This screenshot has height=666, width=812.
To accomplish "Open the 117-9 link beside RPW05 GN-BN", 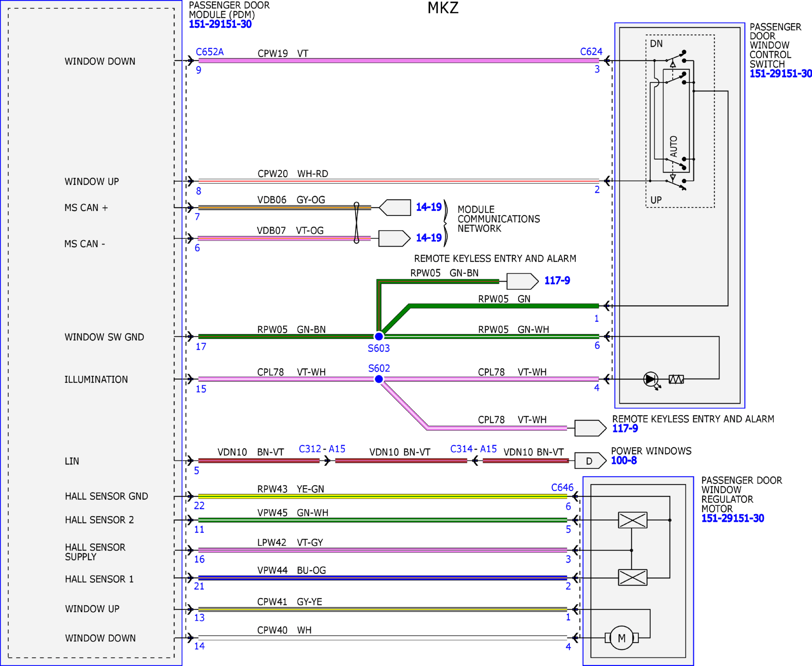I will pos(557,280).
